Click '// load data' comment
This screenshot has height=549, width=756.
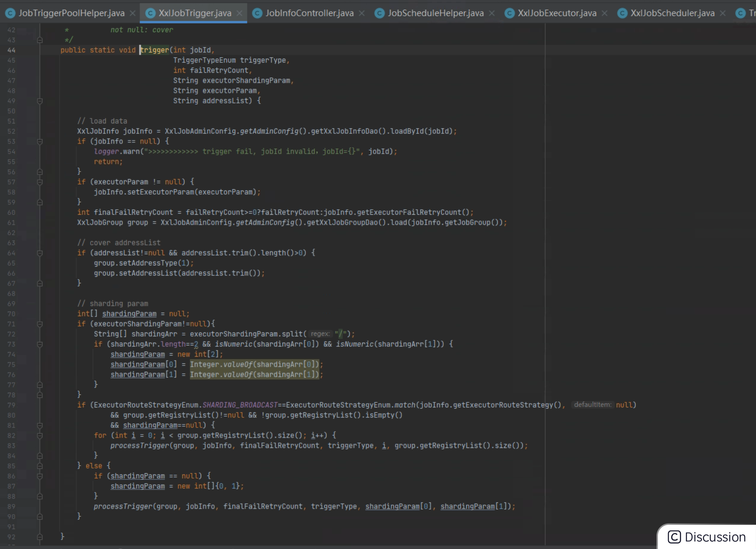(102, 121)
